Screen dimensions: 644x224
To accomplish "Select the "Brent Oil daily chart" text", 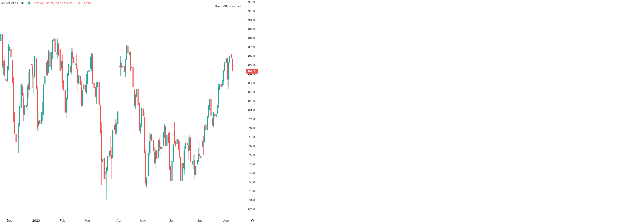I will 228,6.
